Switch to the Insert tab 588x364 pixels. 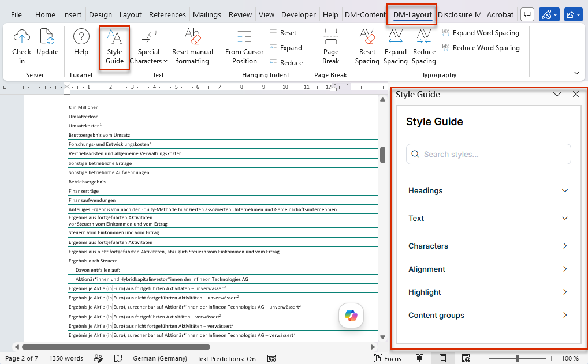pos(72,14)
